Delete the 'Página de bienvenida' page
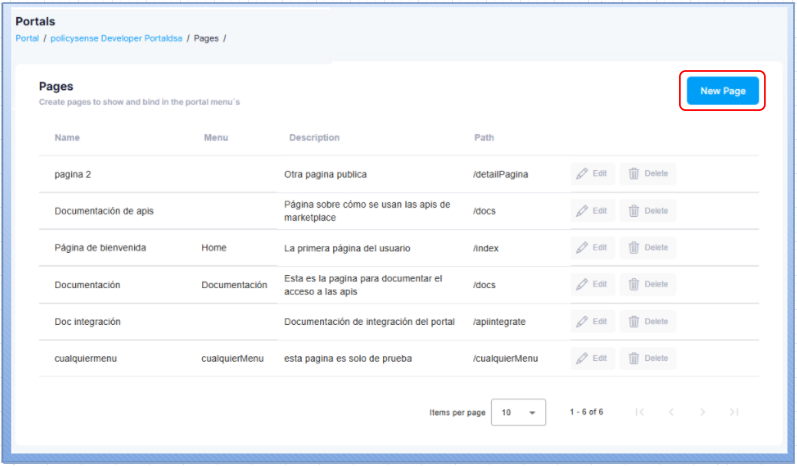Image resolution: width=797 pixels, height=466 pixels. coord(647,248)
